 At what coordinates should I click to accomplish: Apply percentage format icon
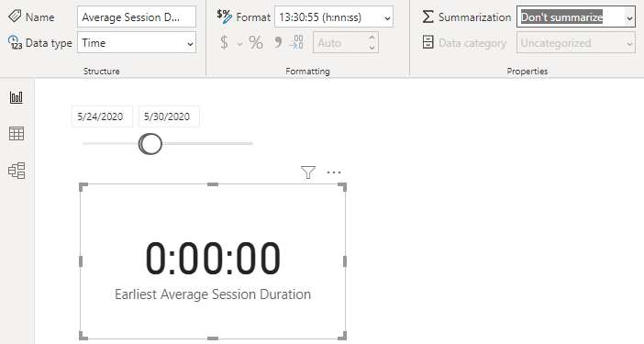[x=256, y=42]
